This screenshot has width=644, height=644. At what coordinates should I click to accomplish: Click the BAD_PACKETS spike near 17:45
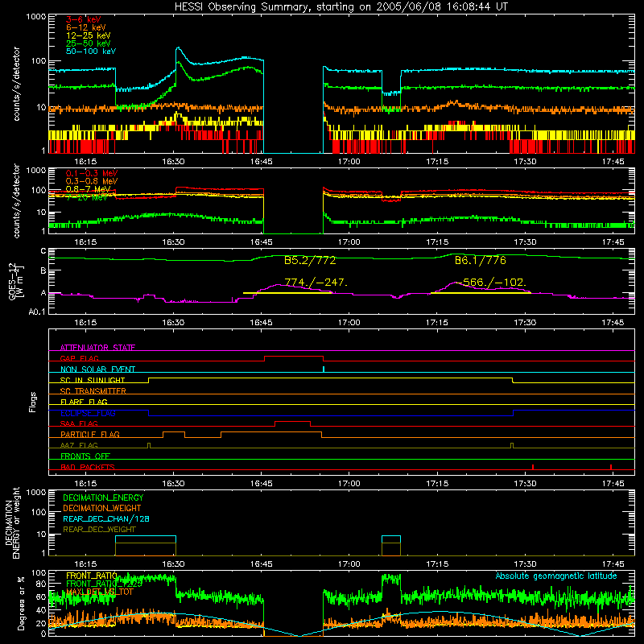(x=611, y=467)
